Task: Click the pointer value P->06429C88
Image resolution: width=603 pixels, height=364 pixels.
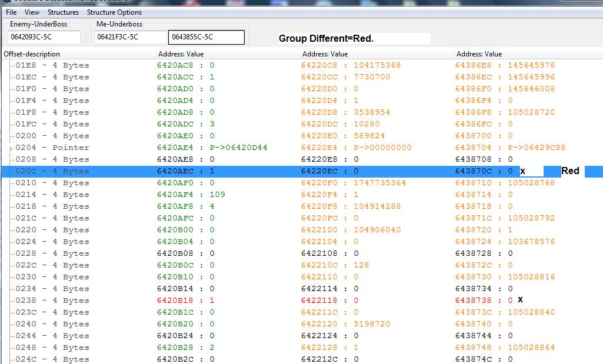Action: coord(510,148)
